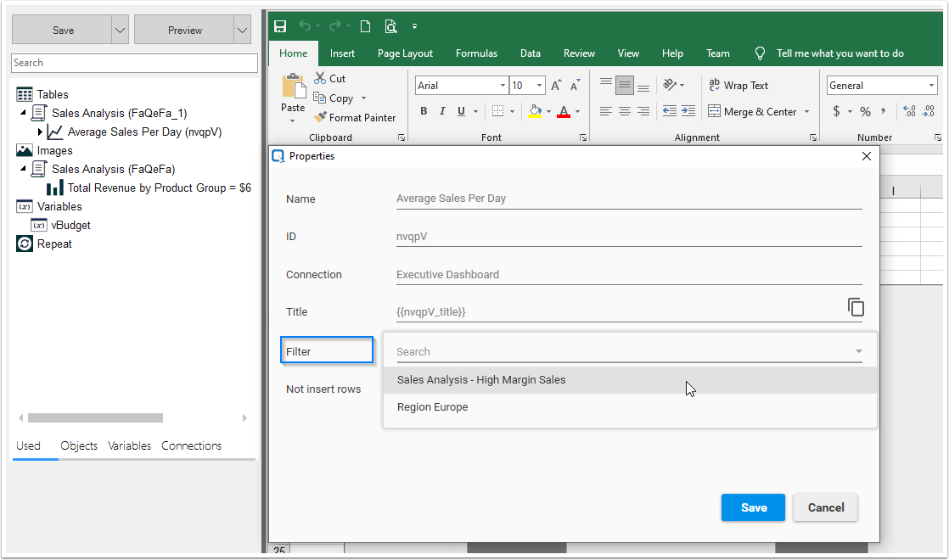Click the Cut icon in the Clipboard group
This screenshot has height=560, width=949.
tap(318, 78)
